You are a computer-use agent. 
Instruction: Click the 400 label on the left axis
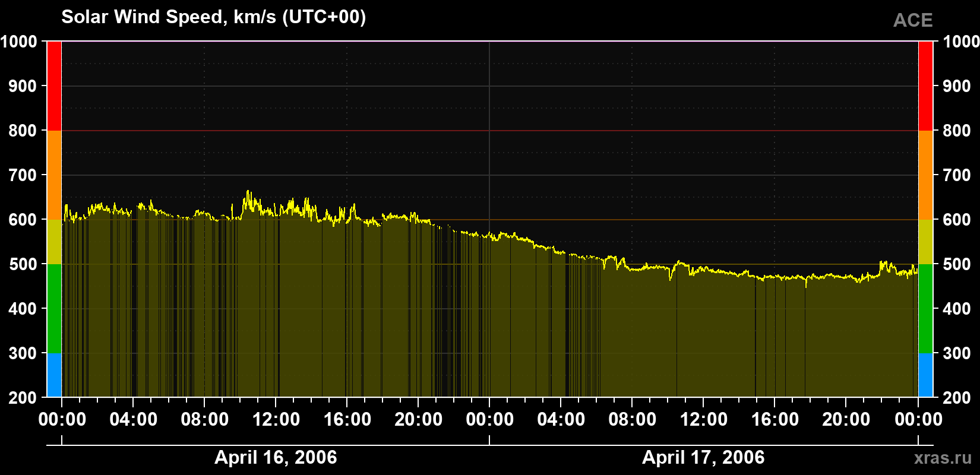click(x=23, y=309)
